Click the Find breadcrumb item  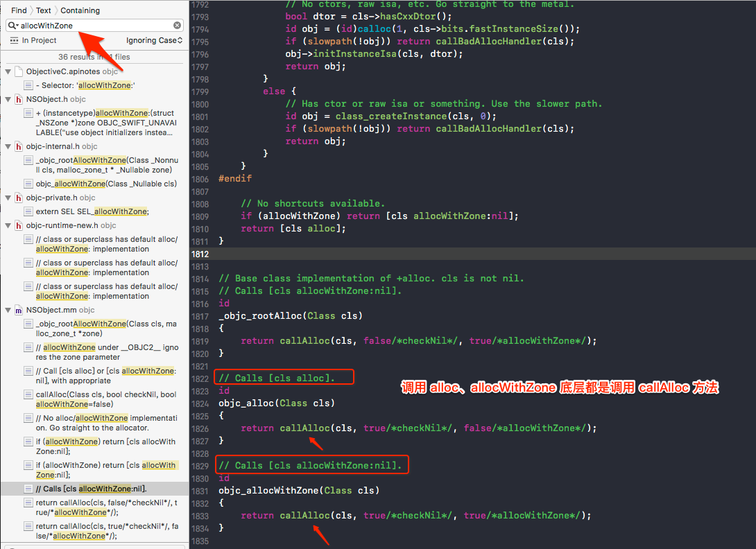[19, 10]
